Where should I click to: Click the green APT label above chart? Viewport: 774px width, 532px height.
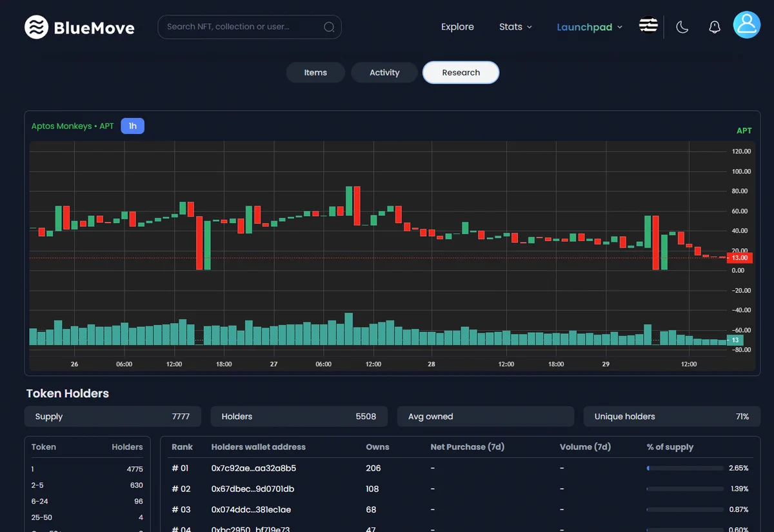point(744,131)
